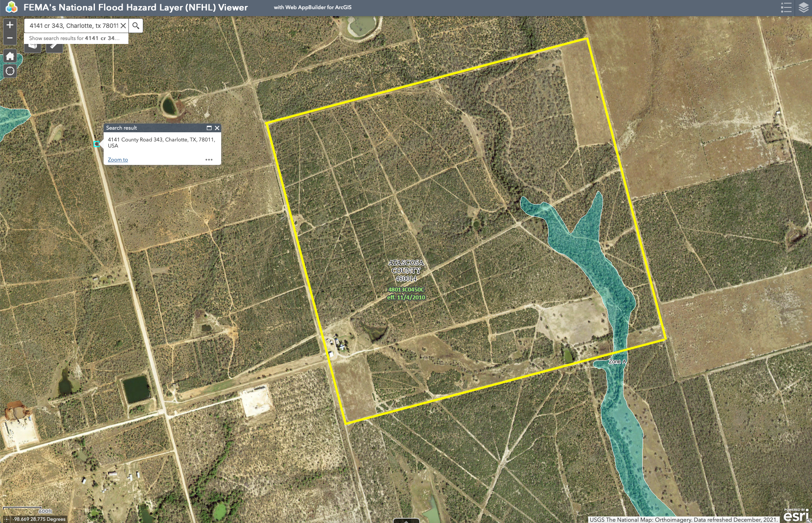Activate the My Location button
812x523 pixels.
point(10,71)
